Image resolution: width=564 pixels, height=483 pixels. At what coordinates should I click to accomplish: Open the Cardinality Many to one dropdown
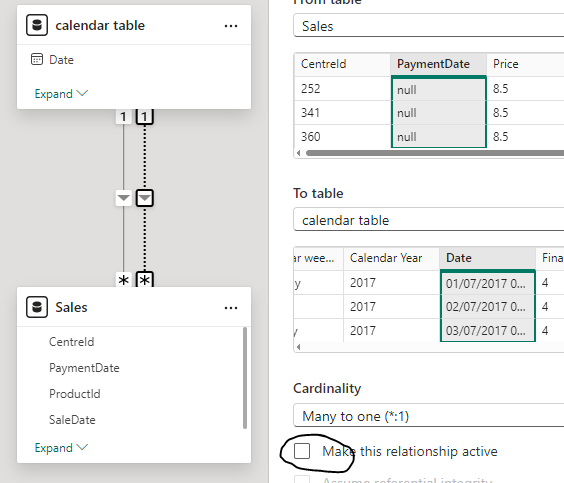coord(429,415)
